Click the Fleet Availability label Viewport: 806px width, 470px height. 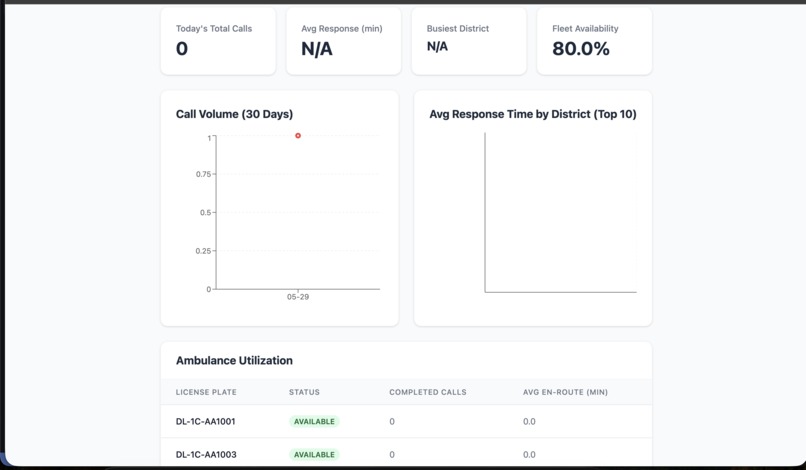585,29
